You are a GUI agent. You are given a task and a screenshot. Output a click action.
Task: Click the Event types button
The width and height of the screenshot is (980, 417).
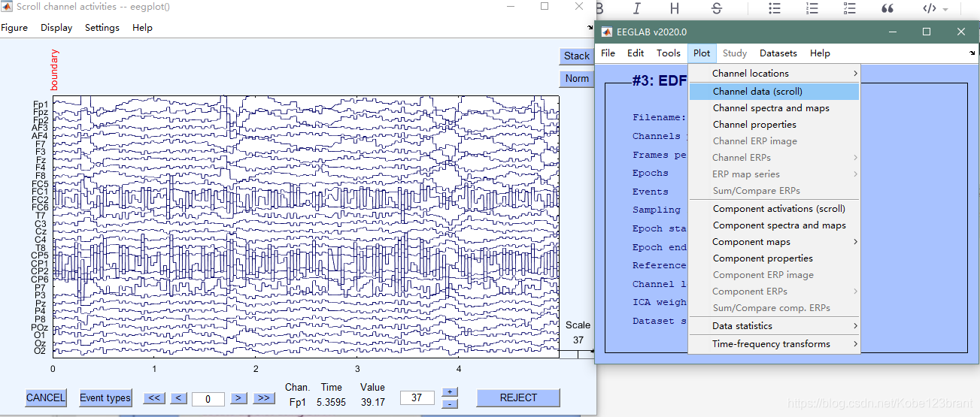[105, 397]
